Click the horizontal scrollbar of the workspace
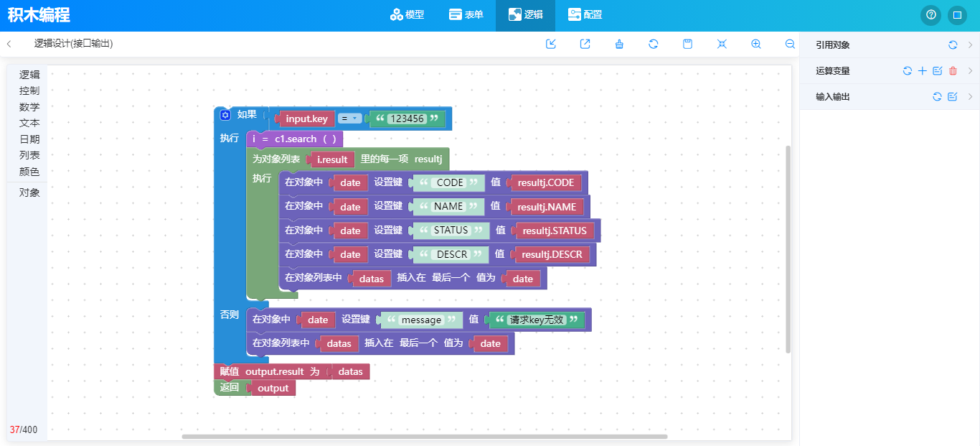 pos(424,436)
